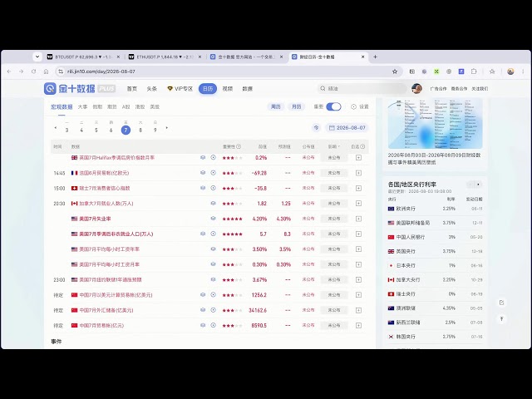This screenshot has height=399, width=532.
Task: Open the US July nonfarm payrolls entry
Action: pyautogui.click(x=116, y=234)
